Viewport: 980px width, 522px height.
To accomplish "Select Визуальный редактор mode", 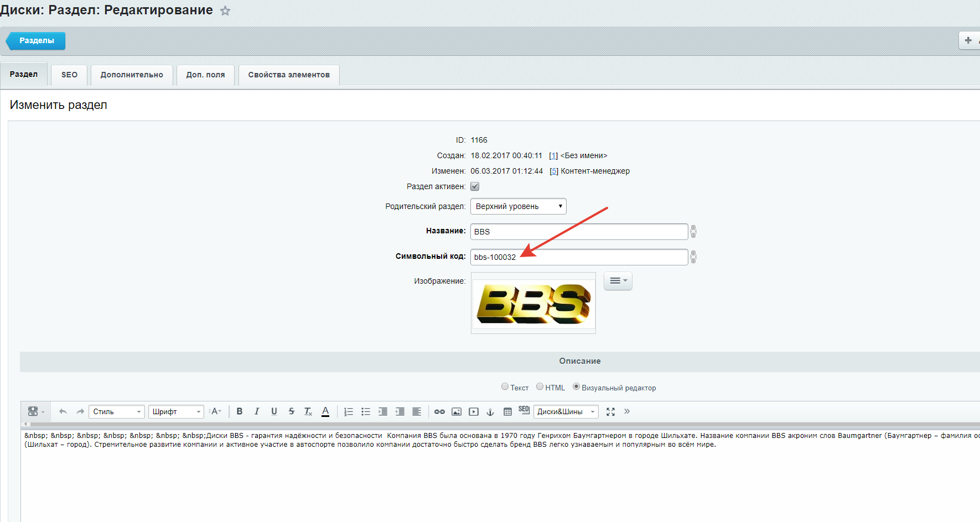I will click(576, 387).
